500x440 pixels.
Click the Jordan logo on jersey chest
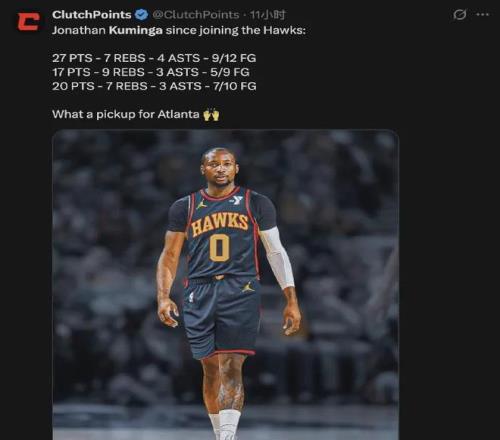coord(201,204)
